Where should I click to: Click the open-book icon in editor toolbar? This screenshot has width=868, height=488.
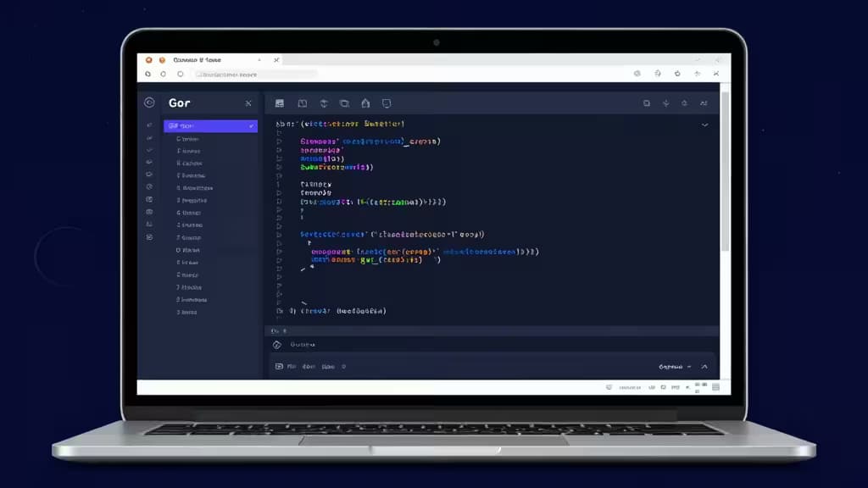point(303,103)
